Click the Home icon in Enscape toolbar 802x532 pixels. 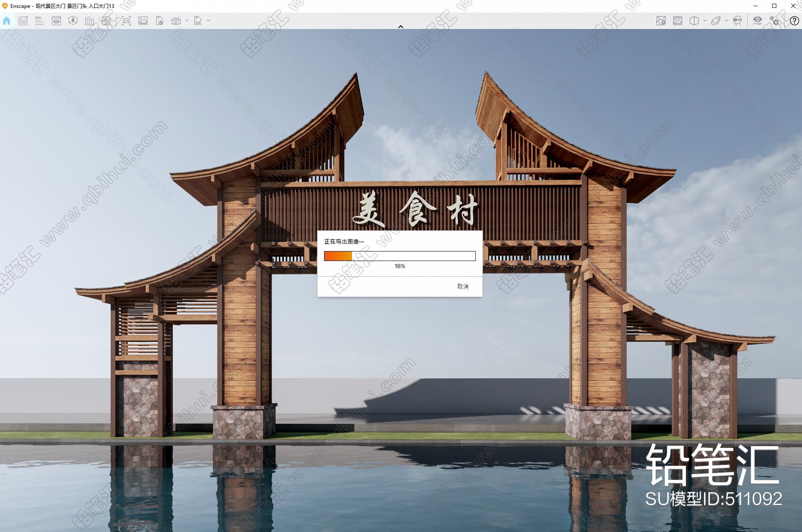click(7, 21)
